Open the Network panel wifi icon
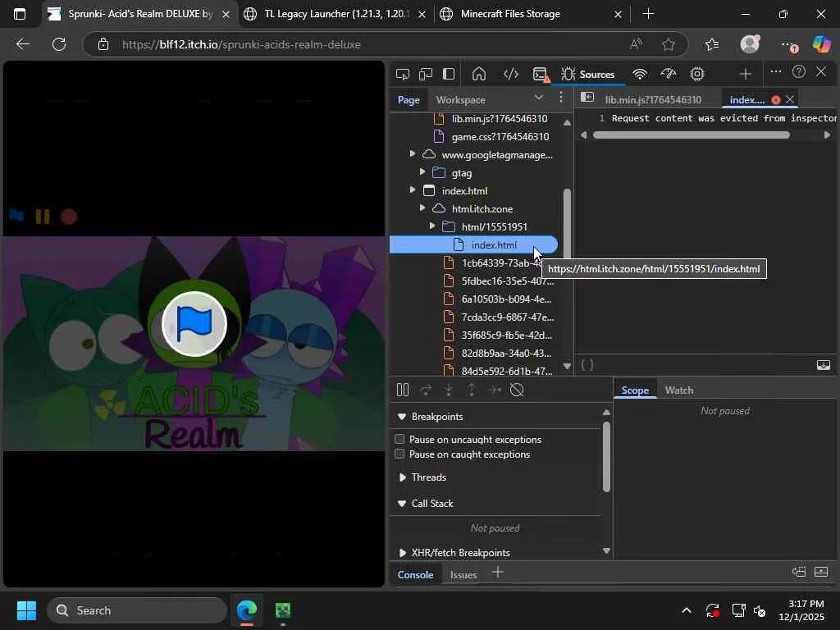Viewport: 840px width, 630px height. tap(640, 74)
